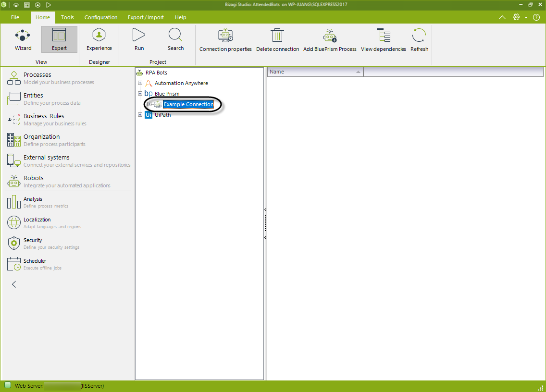
Task: Open Connection properties
Action: tap(225, 40)
